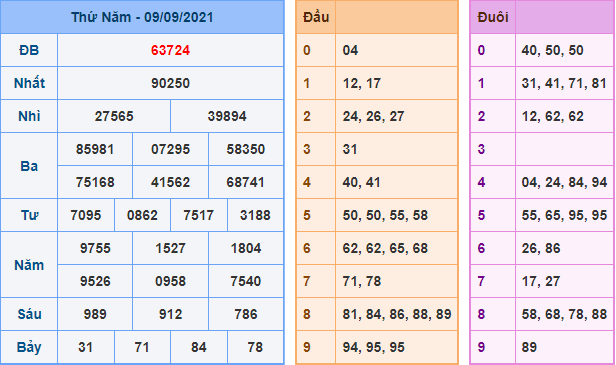Image resolution: width=616 pixels, height=365 pixels.
Task: Click Đuôi values 40, 50, 50
Action: click(552, 50)
